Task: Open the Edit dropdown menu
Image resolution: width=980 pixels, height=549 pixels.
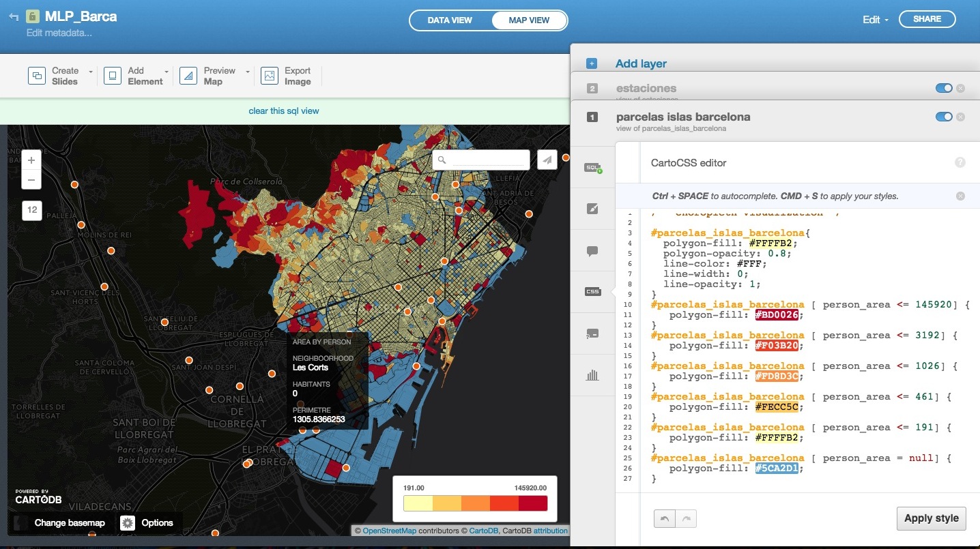Action: tap(874, 19)
